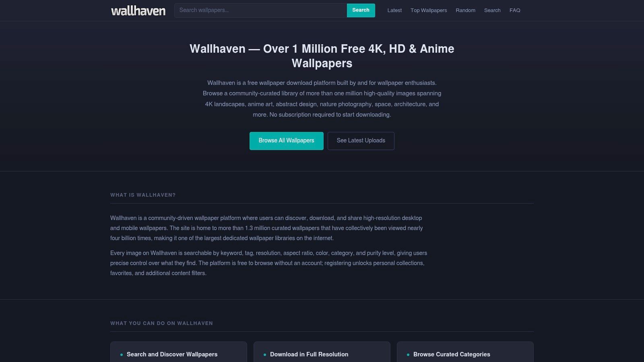Open the FAQ nav link
Image resolution: width=644 pixels, height=362 pixels.
[515, 10]
